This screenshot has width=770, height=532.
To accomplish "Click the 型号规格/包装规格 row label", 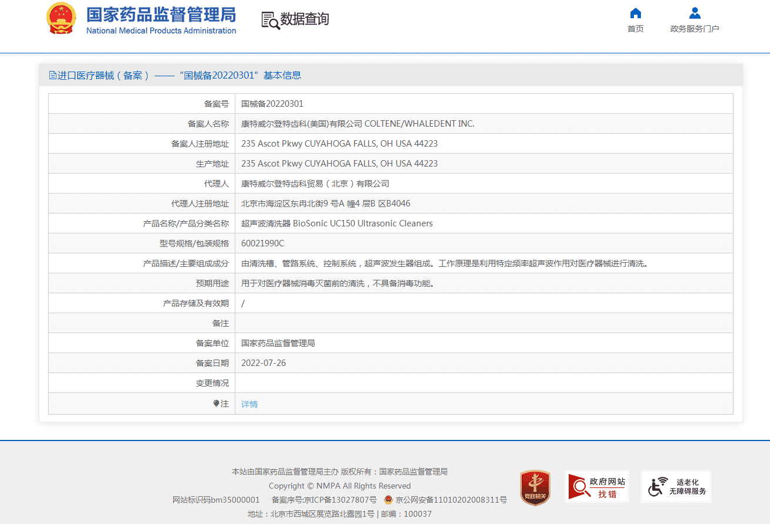I will (194, 243).
